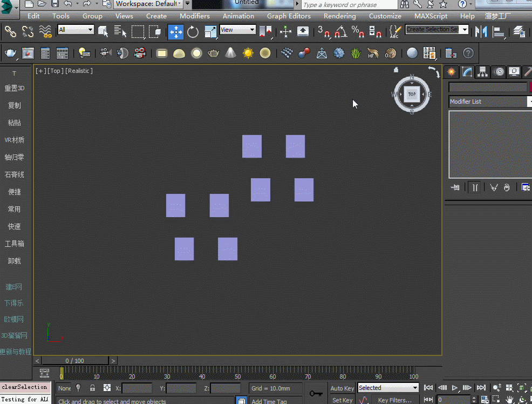532x404 pixels.
Task: Open Select by Name list
Action: click(120, 32)
